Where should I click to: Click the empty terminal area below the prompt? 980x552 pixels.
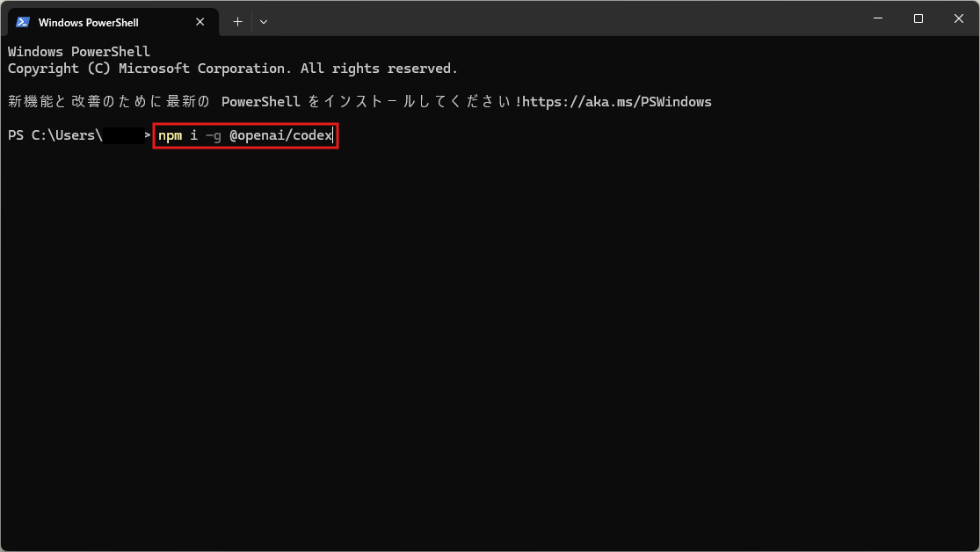pyautogui.click(x=490, y=352)
